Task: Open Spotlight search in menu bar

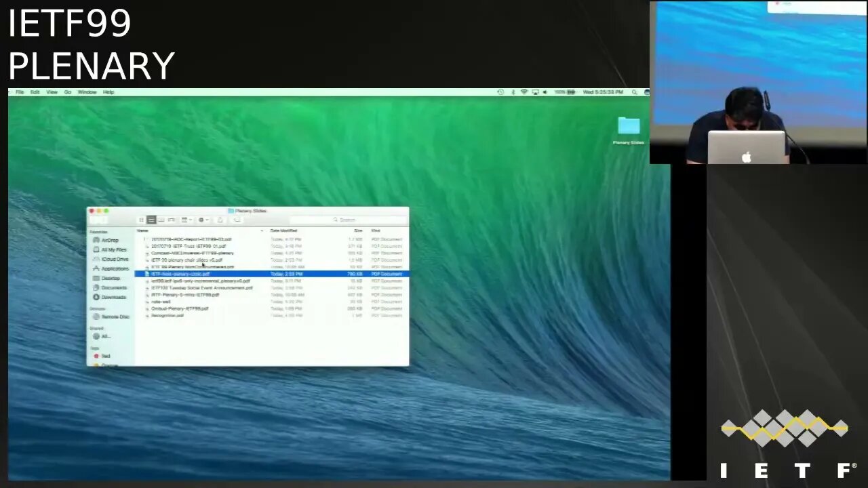Action: point(634,92)
